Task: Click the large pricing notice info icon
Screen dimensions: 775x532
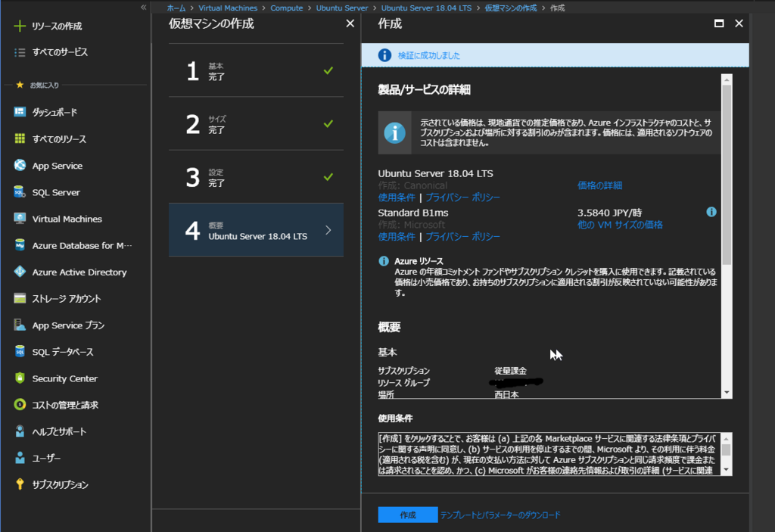Action: (394, 133)
